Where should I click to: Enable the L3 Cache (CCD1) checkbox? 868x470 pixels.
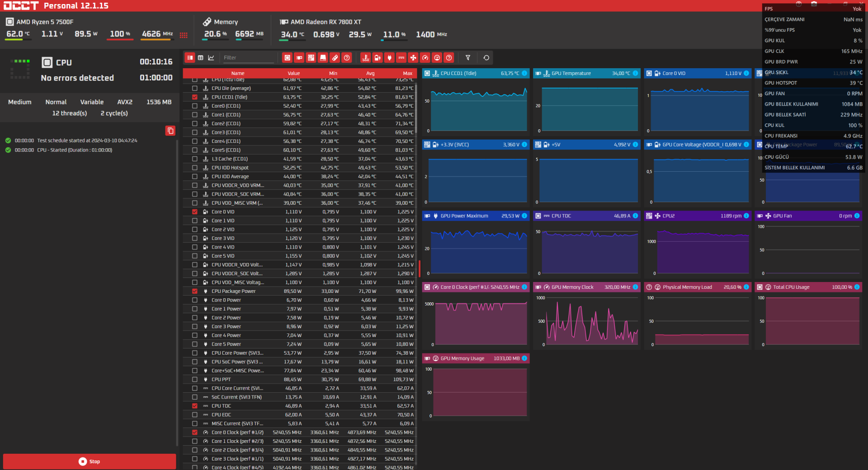click(x=195, y=159)
